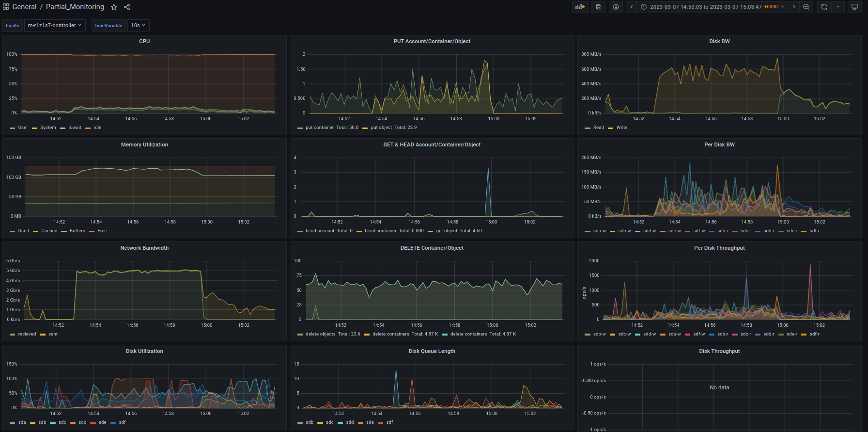Shift time range forward with right arrow
The image size is (868, 432).
click(x=794, y=7)
